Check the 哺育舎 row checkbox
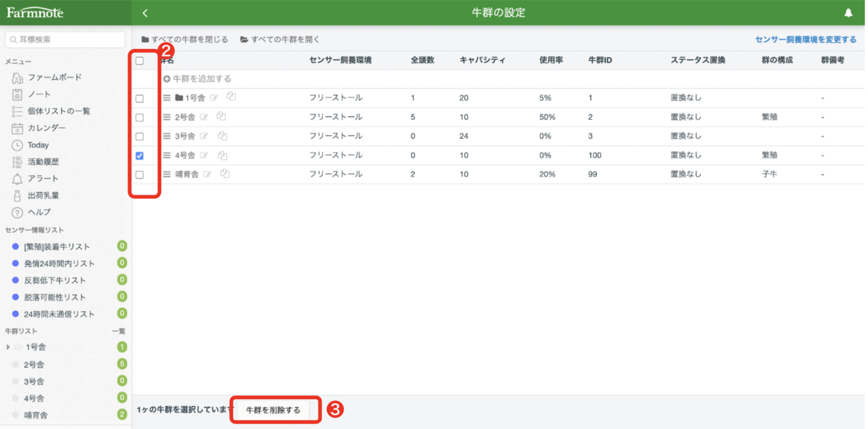 pos(140,175)
